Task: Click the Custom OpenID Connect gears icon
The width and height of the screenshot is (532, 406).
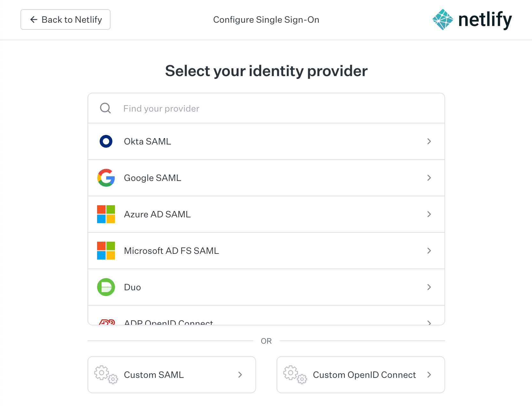Action: coord(295,375)
